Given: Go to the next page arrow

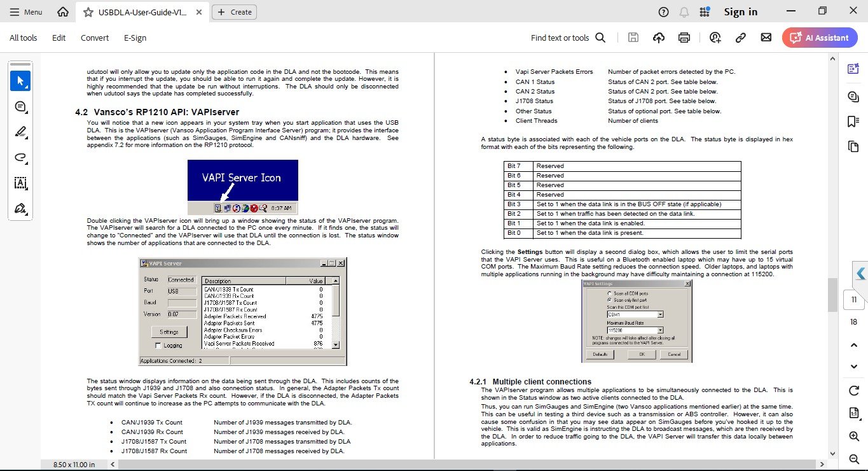Looking at the screenshot, I should tap(854, 367).
